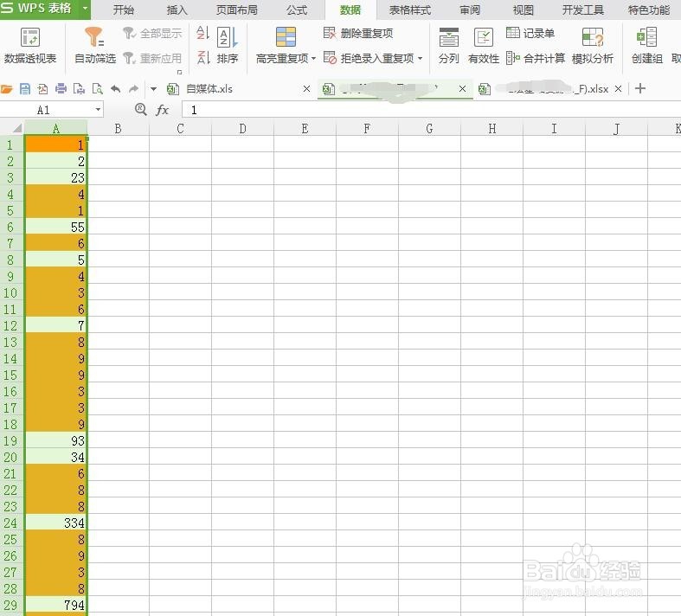This screenshot has width=681, height=616.
Task: Click Show All (全部显示) filter button
Action: 152,33
